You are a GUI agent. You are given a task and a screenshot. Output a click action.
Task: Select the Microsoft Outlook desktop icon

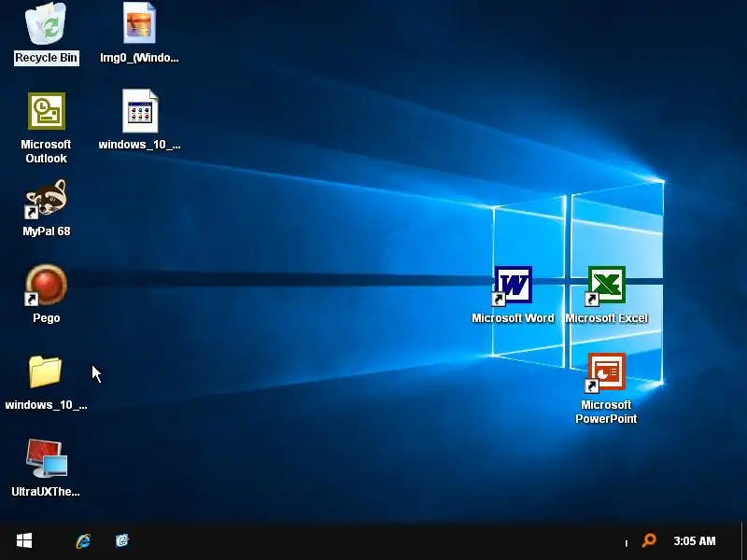46,111
